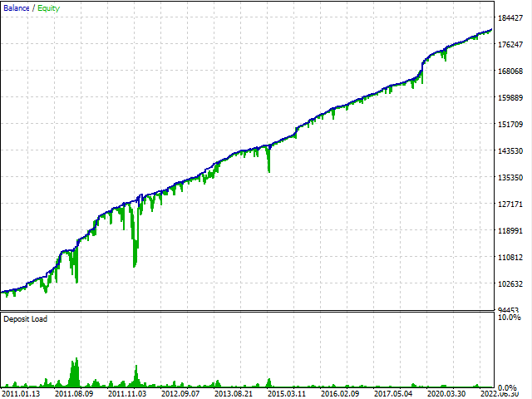This screenshot has width=532, height=399.
Task: Click the 2013.08.21 date label
Action: pyautogui.click(x=234, y=393)
